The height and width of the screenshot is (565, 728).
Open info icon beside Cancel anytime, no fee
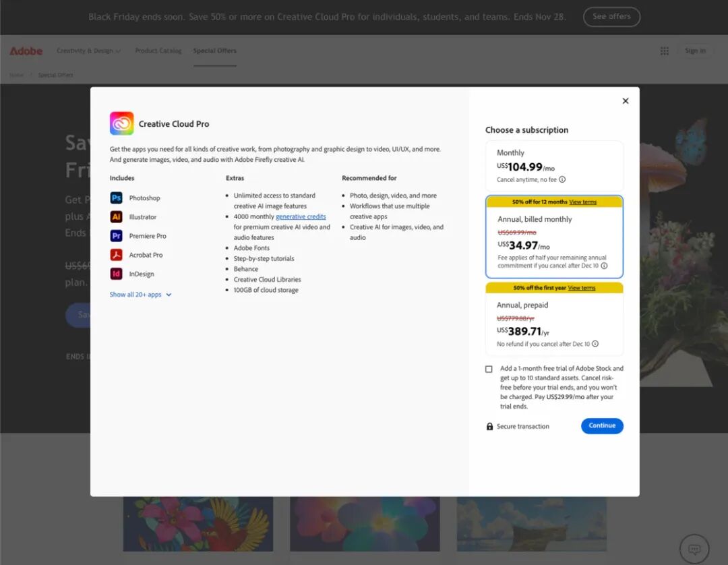(562, 179)
